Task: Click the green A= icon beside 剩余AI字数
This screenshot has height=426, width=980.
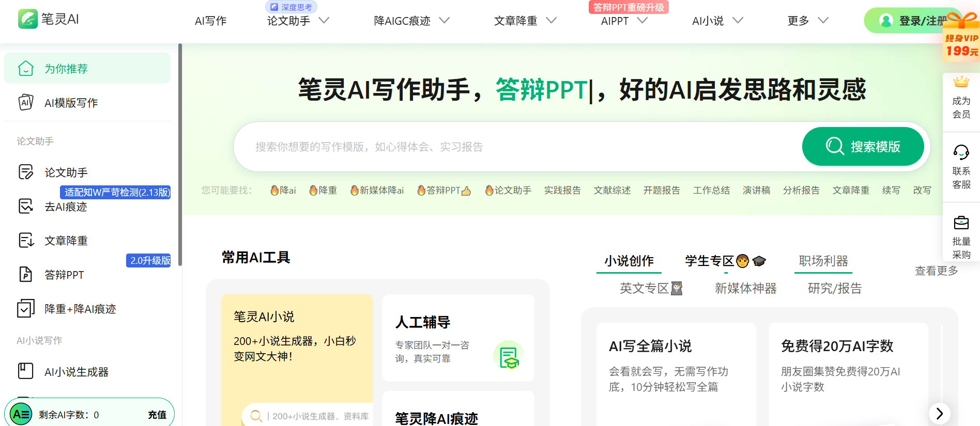Action: [21, 414]
